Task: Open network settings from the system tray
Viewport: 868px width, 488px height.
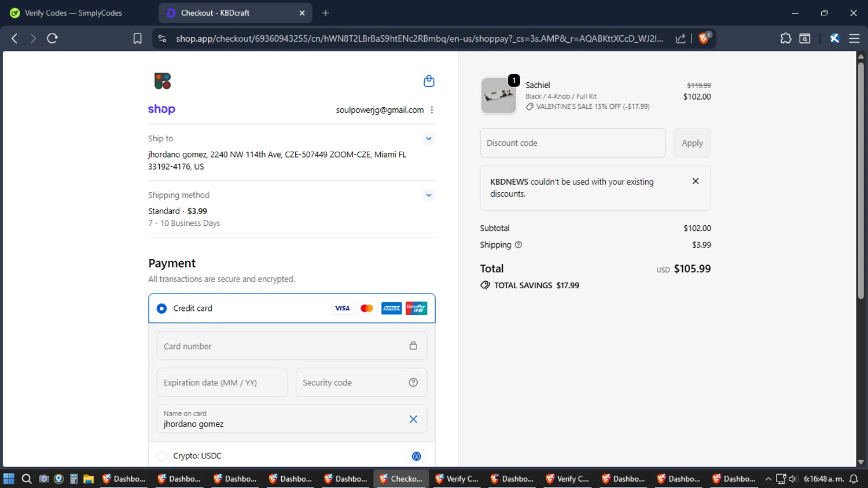Action: point(781,479)
